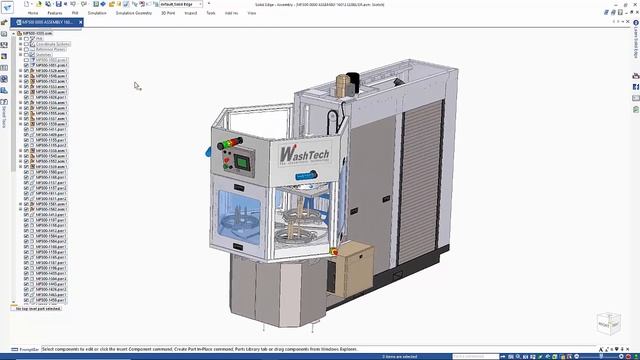Open the View ribbon tab
Viewport: 640px width, 360px height.
251,13
